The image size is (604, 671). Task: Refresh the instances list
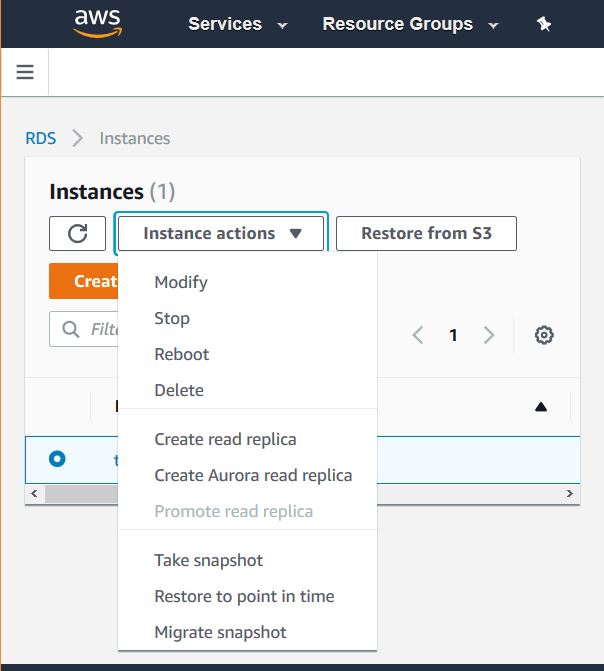click(x=78, y=233)
